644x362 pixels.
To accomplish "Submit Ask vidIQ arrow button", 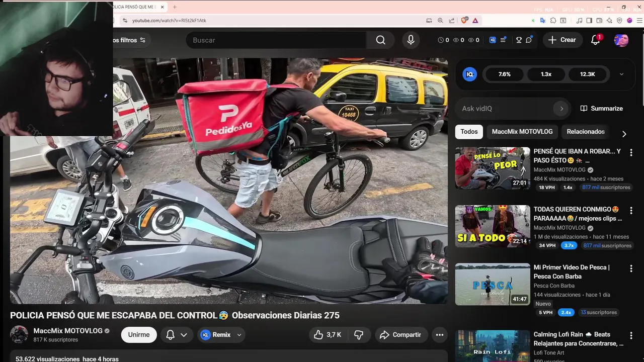I will [561, 109].
